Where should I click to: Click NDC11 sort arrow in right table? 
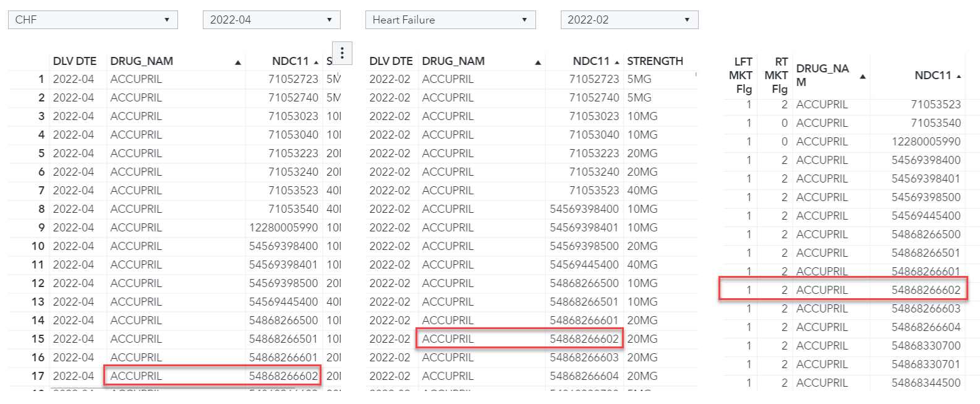[x=959, y=77]
